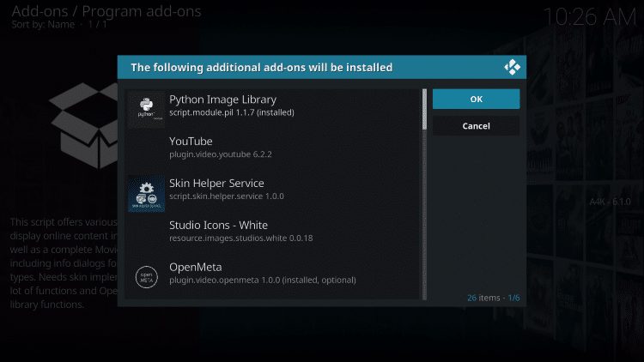Viewport: 644px width, 362px height.
Task: Click script.skin.helper.service 1.0.0 text
Action: pos(227,196)
